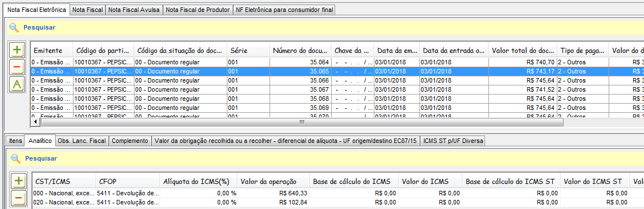Select document number 35.065 row
This screenshot has width=644, height=209.
(337, 71)
